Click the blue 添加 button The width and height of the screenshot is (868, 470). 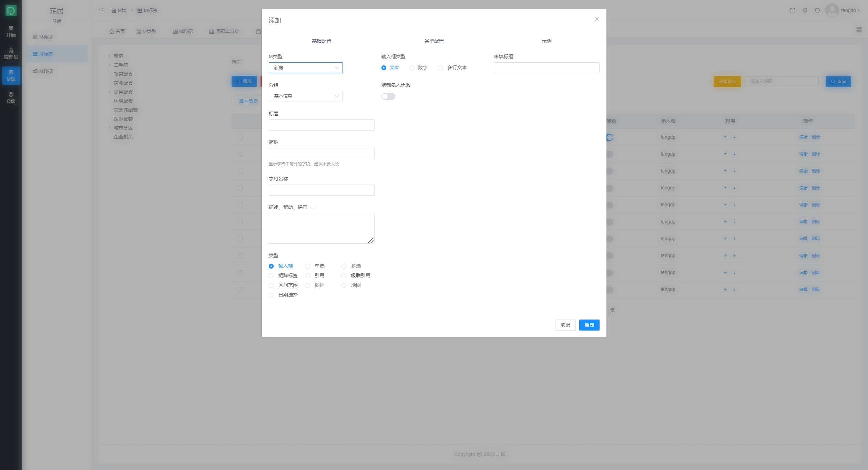[244, 81]
